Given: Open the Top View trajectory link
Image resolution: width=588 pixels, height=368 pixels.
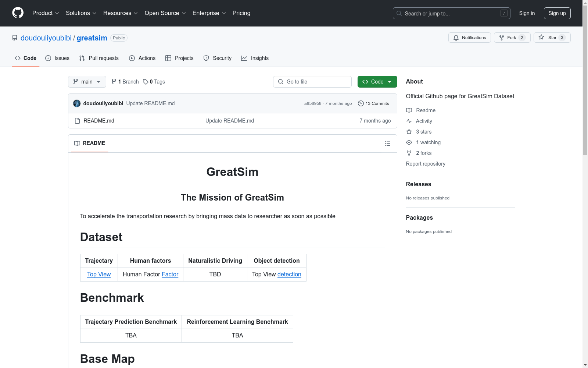Looking at the screenshot, I should point(99,274).
